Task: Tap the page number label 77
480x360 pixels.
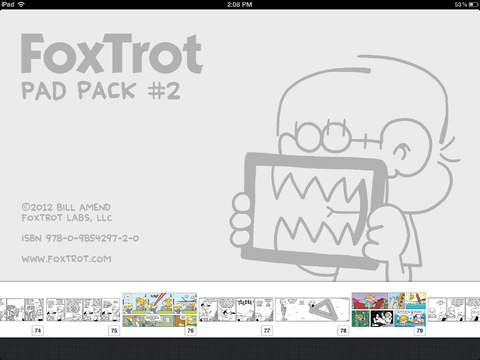Action: [x=267, y=330]
